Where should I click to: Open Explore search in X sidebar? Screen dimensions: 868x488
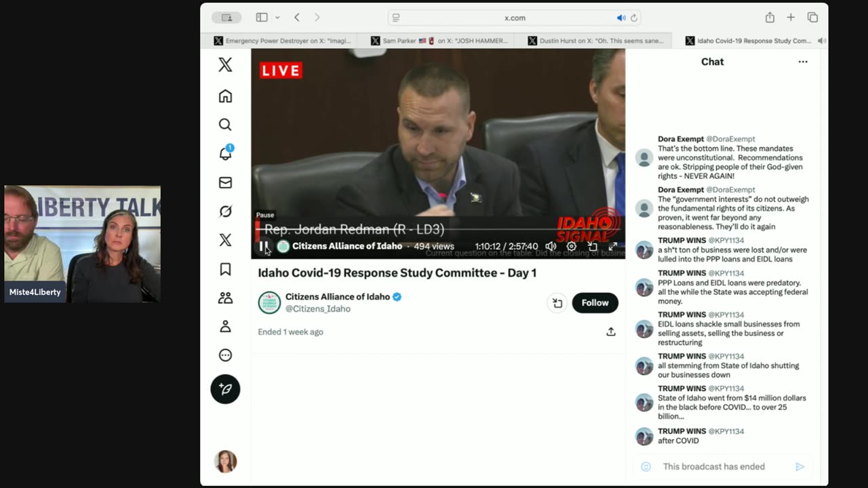225,125
